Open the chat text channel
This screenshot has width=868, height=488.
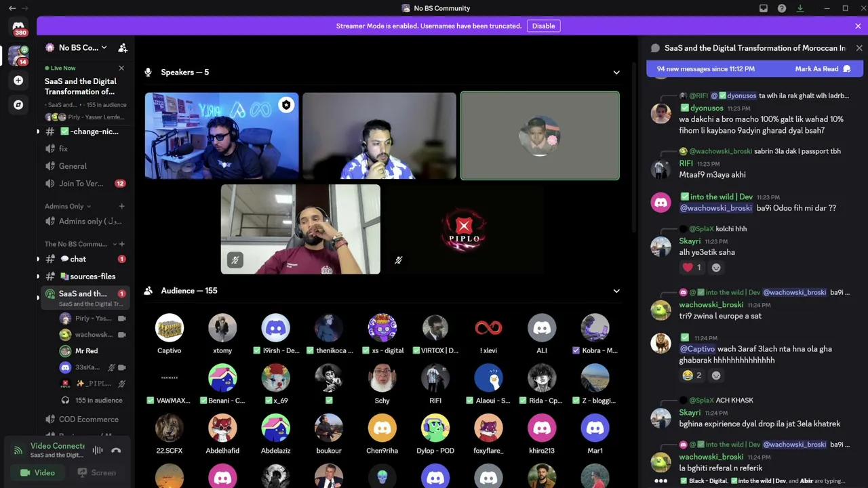(84, 259)
